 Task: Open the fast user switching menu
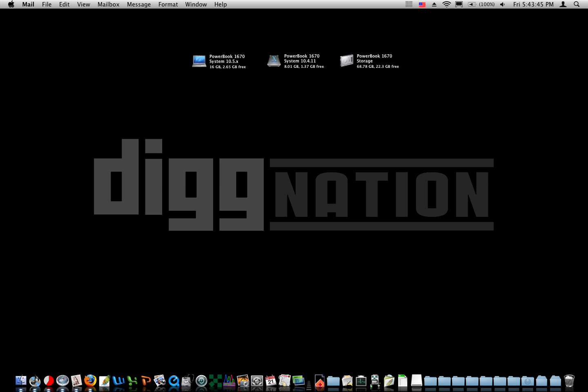tap(563, 4)
